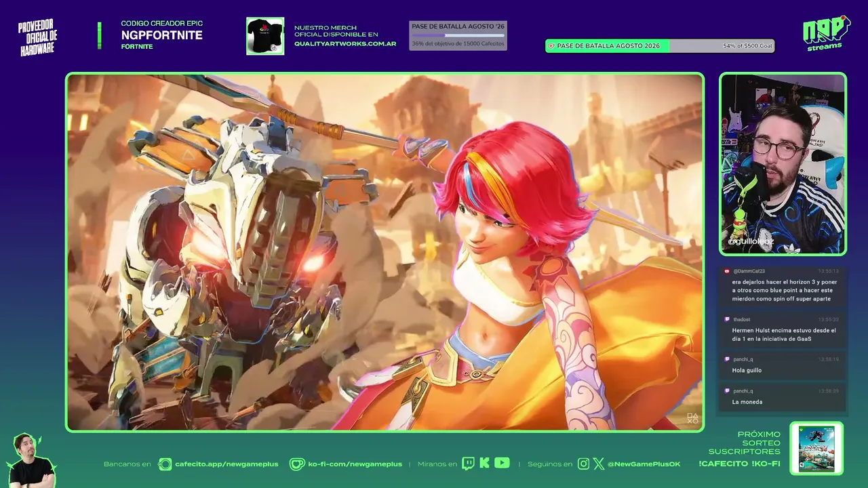Click the 'La moneda' chat message

(x=747, y=402)
